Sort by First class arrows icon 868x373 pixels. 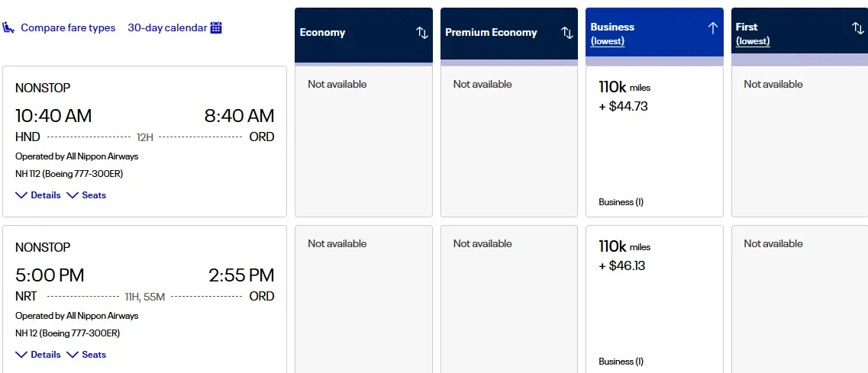858,28
